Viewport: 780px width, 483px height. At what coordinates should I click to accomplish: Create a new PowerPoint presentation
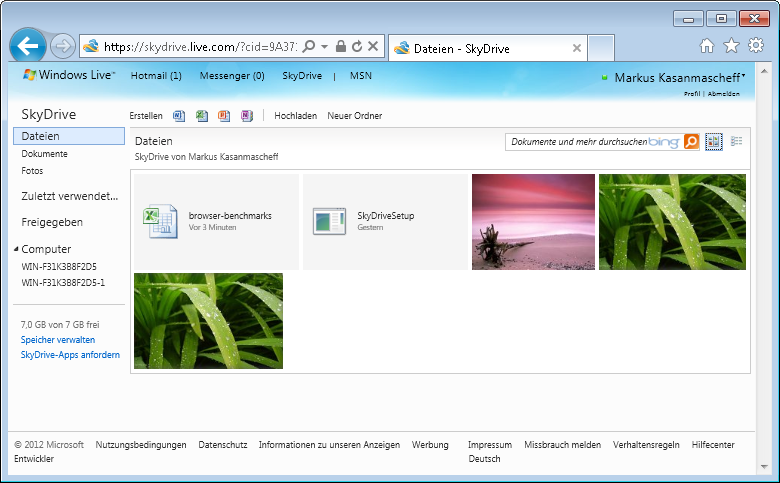point(224,116)
